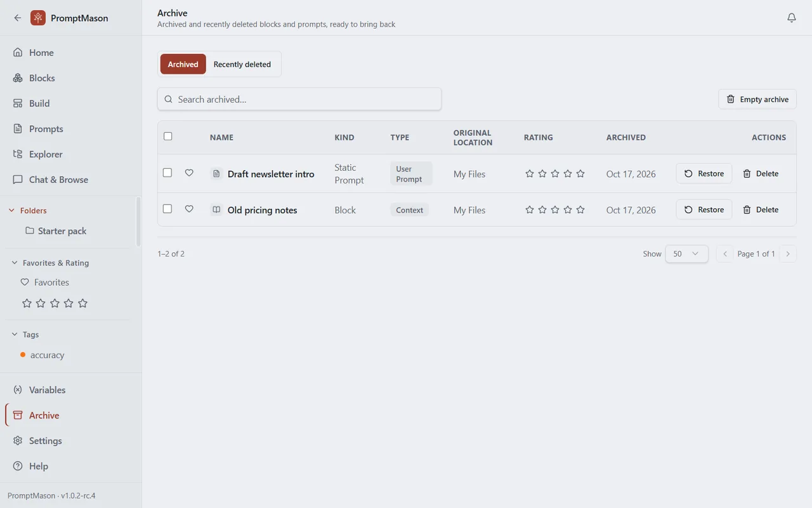Click the Empty archive button

pyautogui.click(x=757, y=99)
